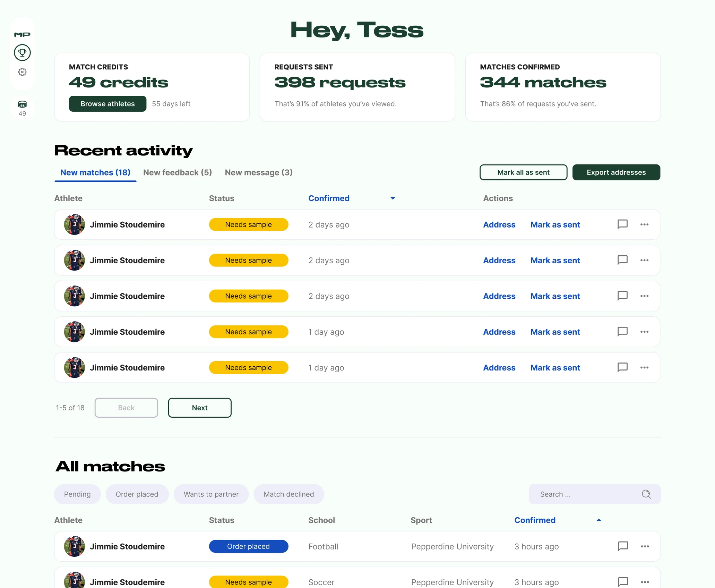
Task: Open the Confirmed sort dropdown in Recent activity
Action: coord(392,198)
